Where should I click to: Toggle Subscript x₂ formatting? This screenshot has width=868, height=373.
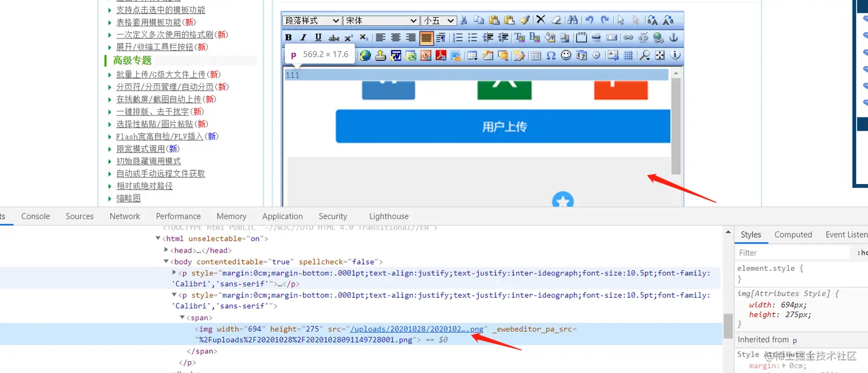[364, 37]
